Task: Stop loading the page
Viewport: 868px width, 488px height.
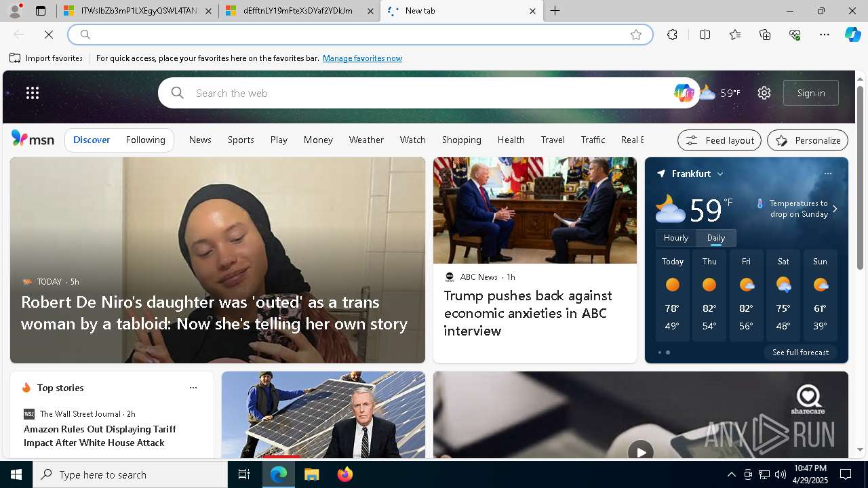Action: (x=49, y=35)
